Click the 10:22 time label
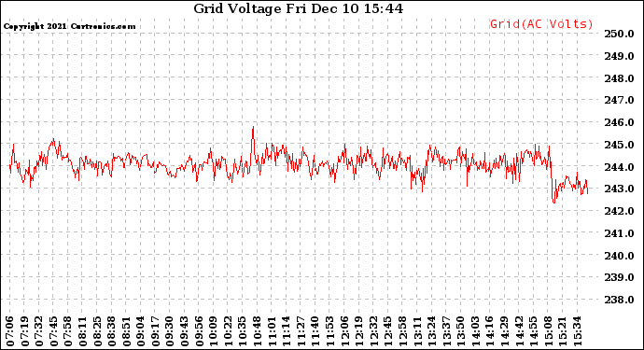Image resolution: width=644 pixels, height=350 pixels. [229, 331]
